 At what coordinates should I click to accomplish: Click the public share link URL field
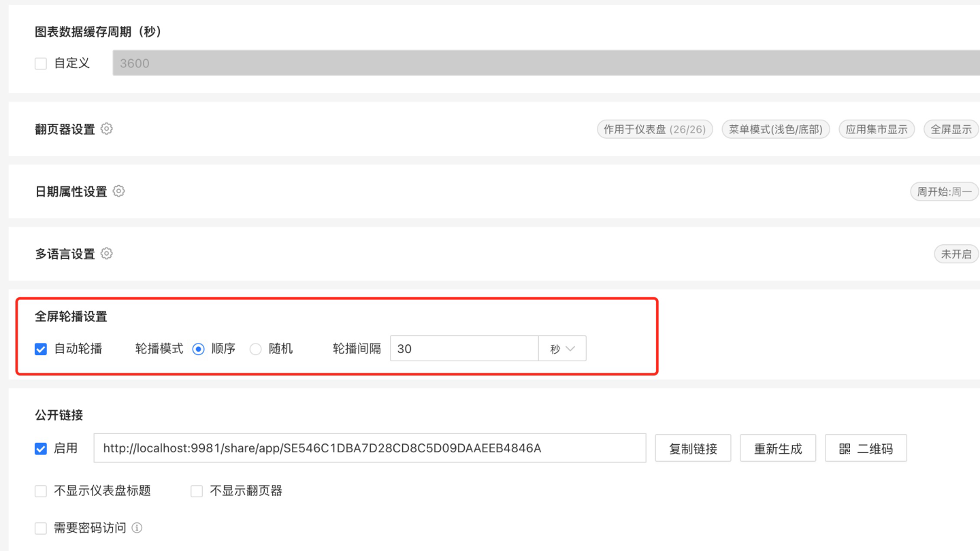pos(370,448)
